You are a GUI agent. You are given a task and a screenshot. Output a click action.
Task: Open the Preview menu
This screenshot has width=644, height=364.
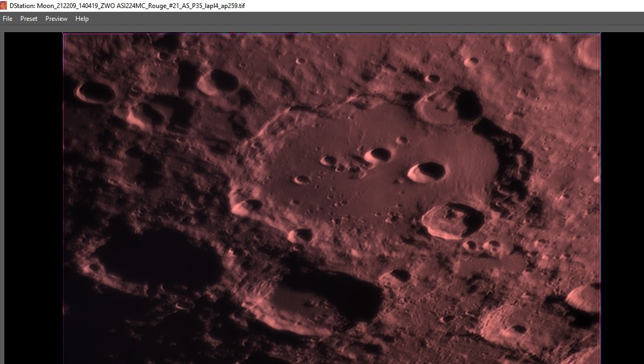(x=56, y=19)
